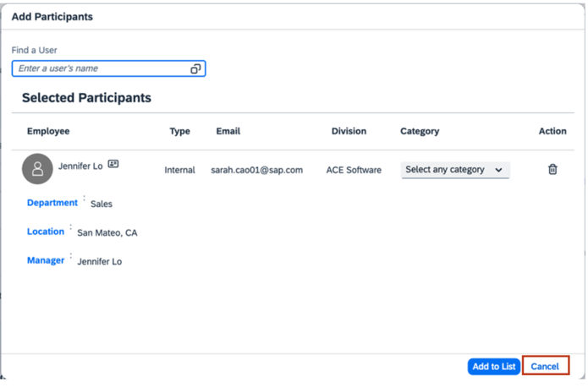The image size is (588, 387).
Task: Click the San Mateo, CA location value
Action: pyautogui.click(x=107, y=232)
